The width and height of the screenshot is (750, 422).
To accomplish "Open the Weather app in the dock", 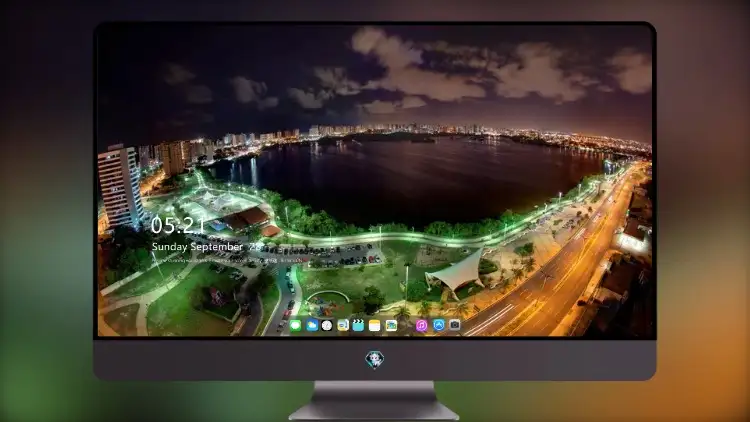I will (311, 326).
